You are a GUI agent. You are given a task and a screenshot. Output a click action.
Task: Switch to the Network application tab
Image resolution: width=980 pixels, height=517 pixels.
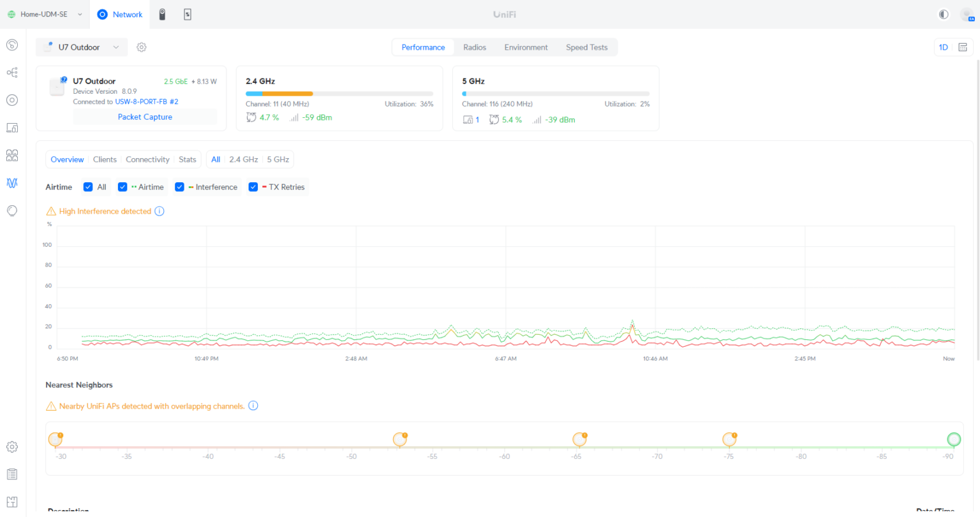[120, 14]
